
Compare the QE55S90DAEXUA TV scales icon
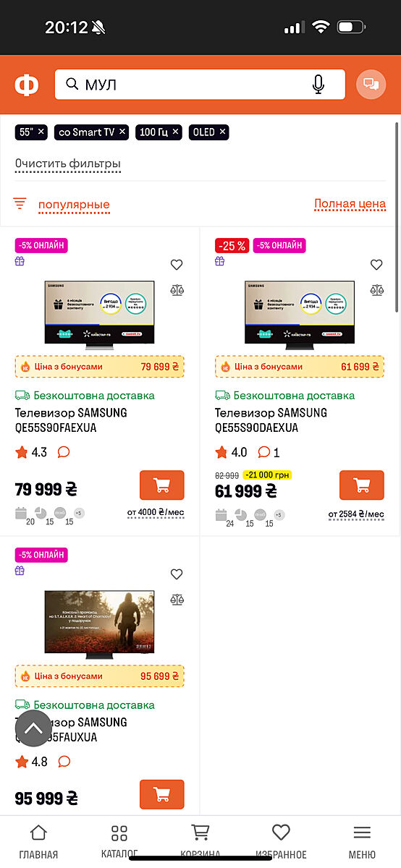point(376,290)
